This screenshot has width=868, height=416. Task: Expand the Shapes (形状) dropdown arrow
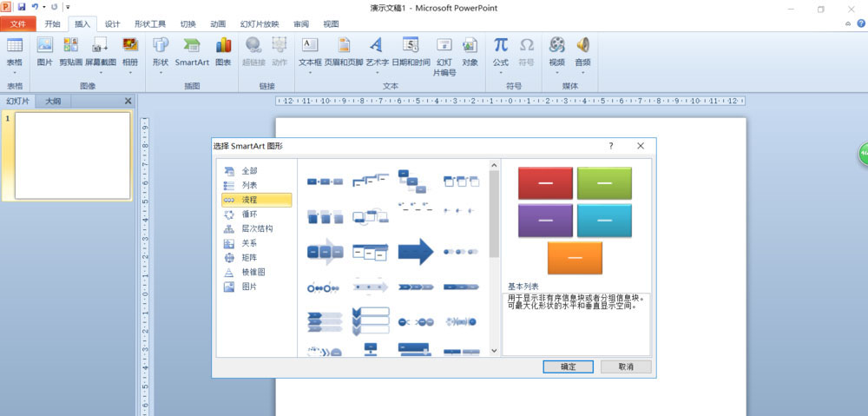point(161,72)
